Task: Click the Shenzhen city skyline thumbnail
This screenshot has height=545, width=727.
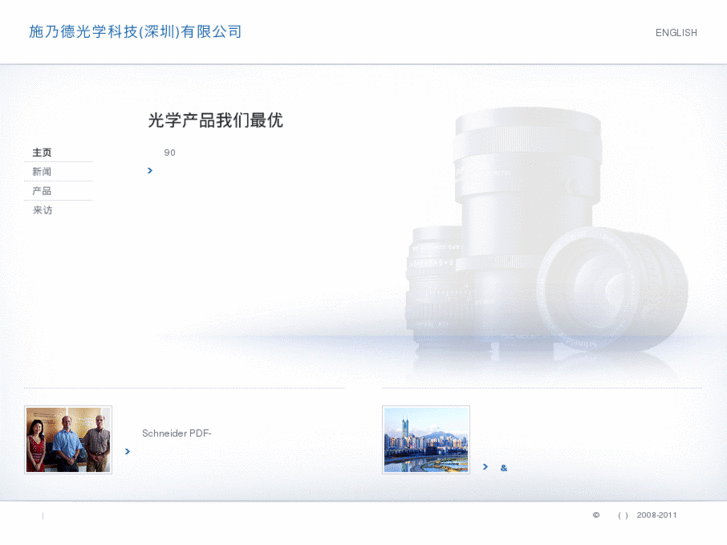Action: [426, 440]
